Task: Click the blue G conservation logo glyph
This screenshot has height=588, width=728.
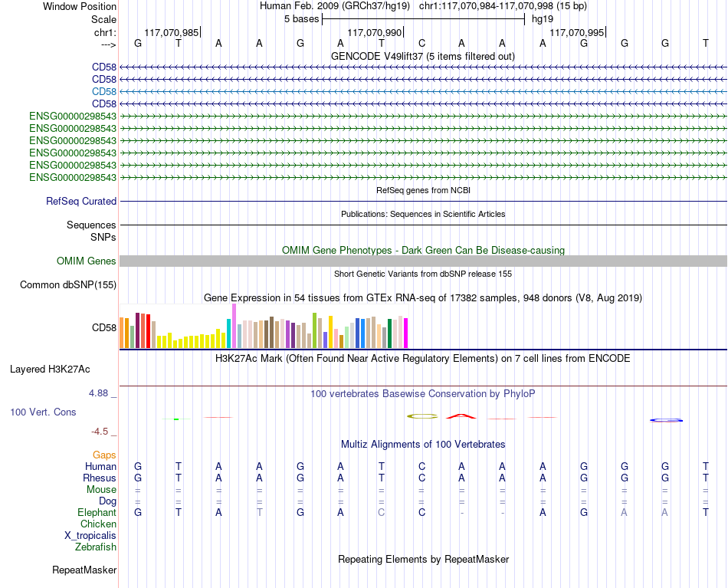Action: coord(666,420)
